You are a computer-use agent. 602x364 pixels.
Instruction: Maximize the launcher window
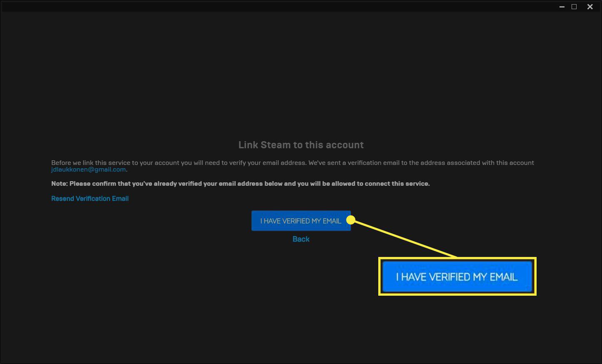(x=574, y=7)
